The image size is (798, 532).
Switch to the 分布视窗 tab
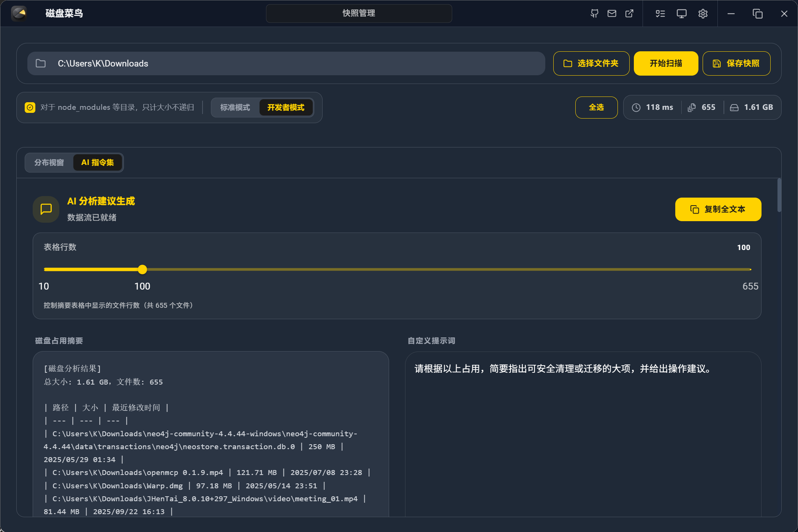(49, 162)
